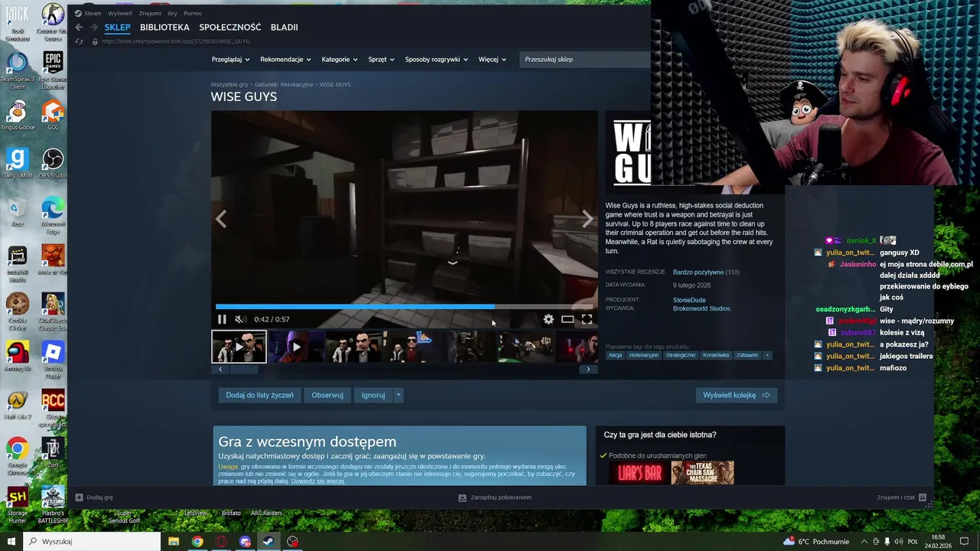980x551 pixels.
Task: Open the Steam menu
Action: 93,13
